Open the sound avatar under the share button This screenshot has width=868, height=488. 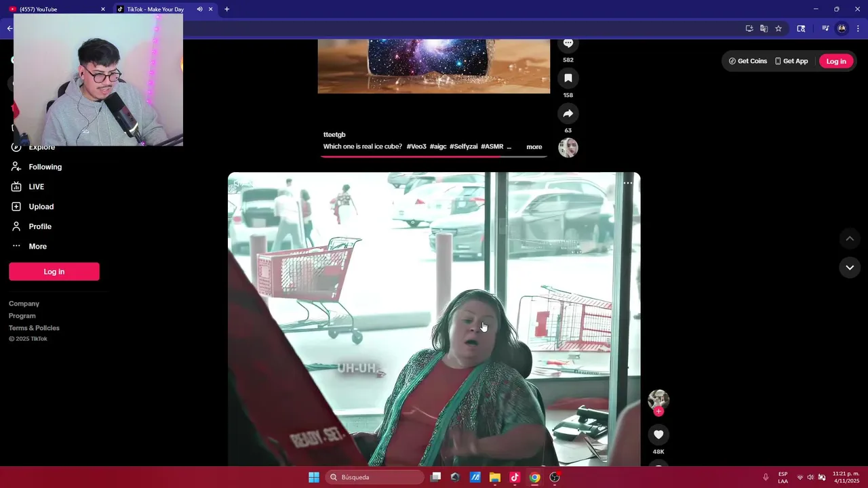(568, 148)
